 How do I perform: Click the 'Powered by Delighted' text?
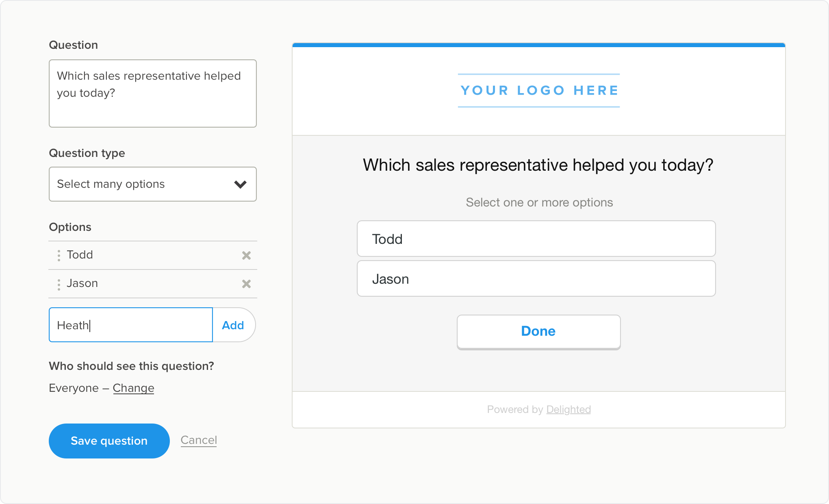pos(539,409)
